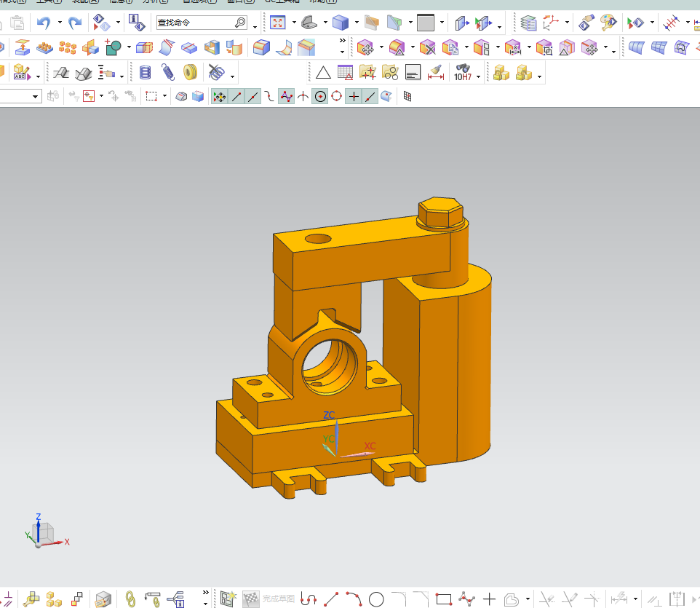Toggle the Intersection snap icon
700x608 pixels.
point(303,97)
